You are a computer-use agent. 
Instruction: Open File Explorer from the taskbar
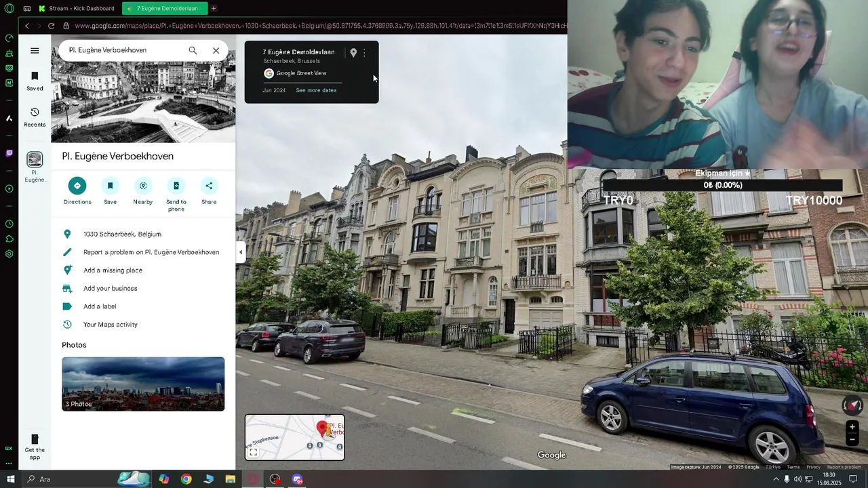pos(231,479)
